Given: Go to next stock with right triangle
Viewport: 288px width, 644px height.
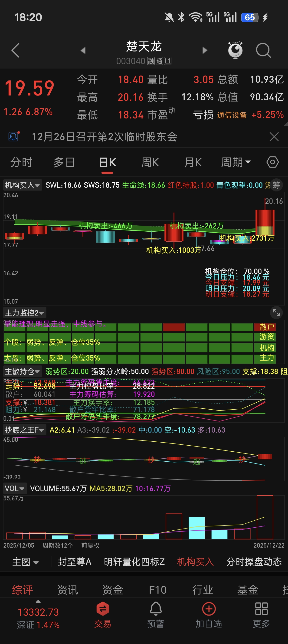Looking at the screenshot, I should click(205, 50).
